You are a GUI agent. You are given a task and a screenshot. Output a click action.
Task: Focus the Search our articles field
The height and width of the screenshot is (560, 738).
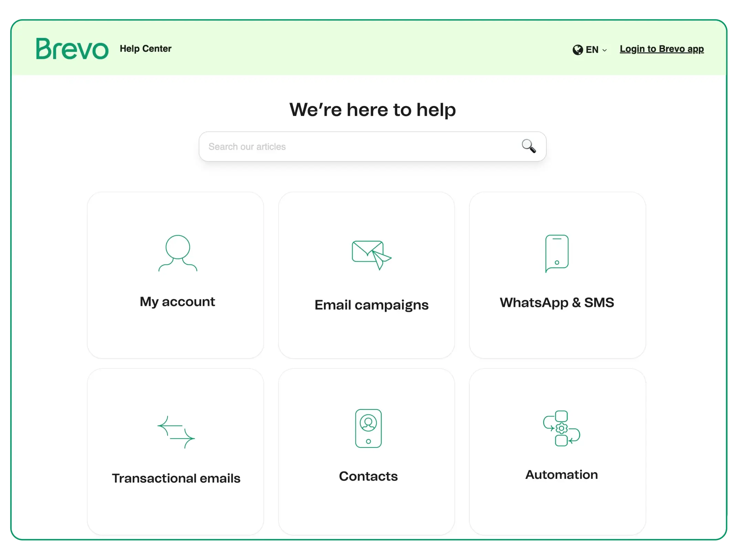[x=358, y=147]
